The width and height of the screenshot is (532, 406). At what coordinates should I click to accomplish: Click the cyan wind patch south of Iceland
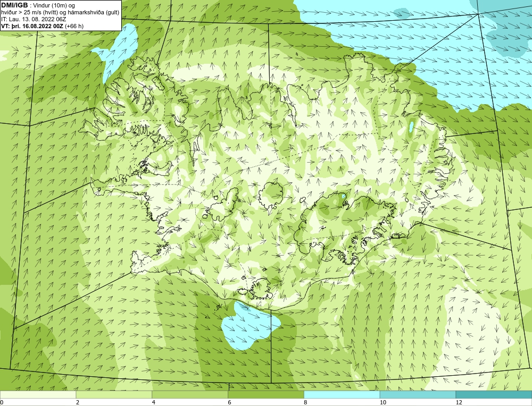click(x=250, y=326)
